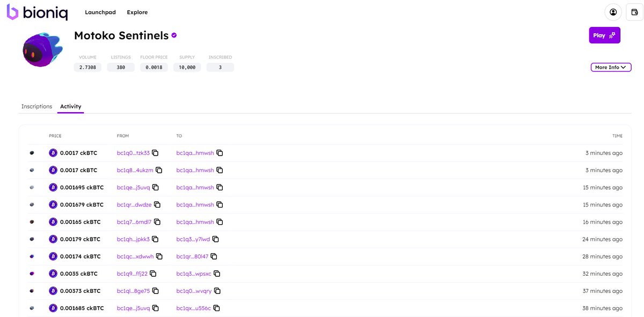Viewport: 644px width, 317px height.
Task: Click the inscribed value 3
Action: (220, 68)
